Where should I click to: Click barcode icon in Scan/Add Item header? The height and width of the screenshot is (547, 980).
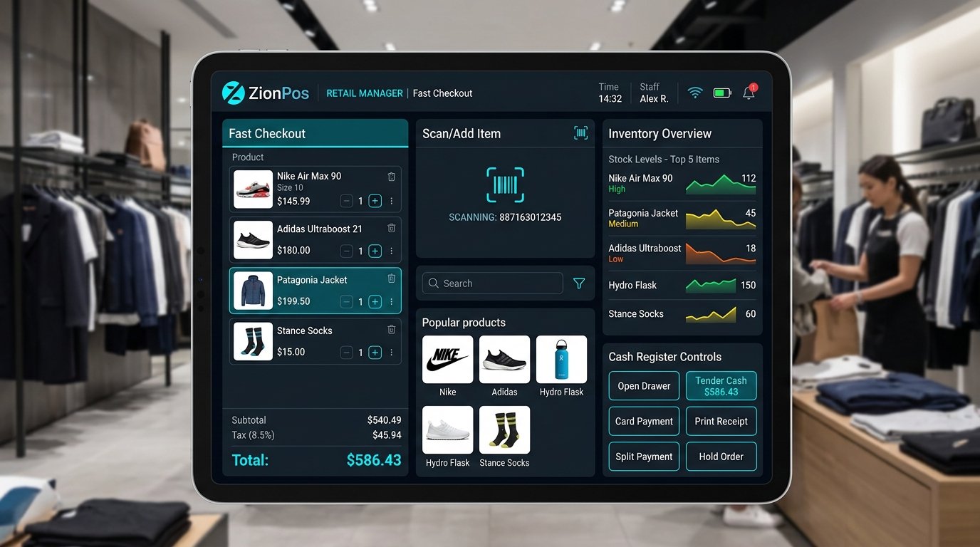coord(580,133)
